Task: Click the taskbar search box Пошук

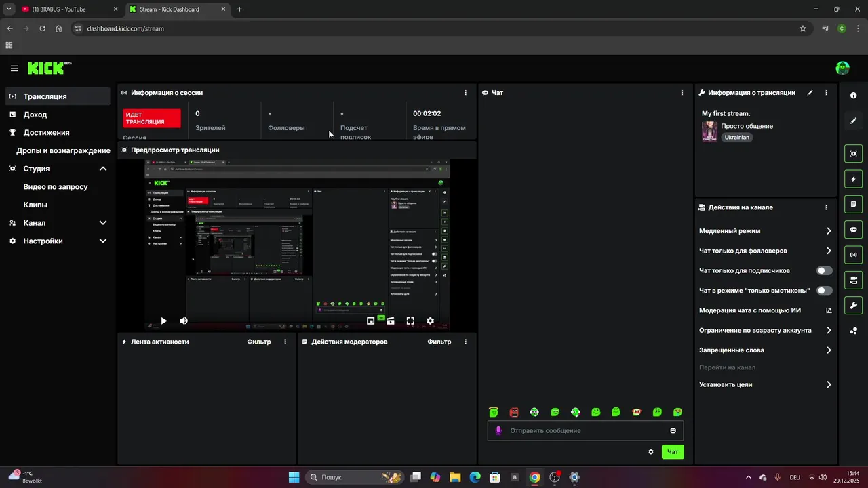Action: pyautogui.click(x=353, y=477)
